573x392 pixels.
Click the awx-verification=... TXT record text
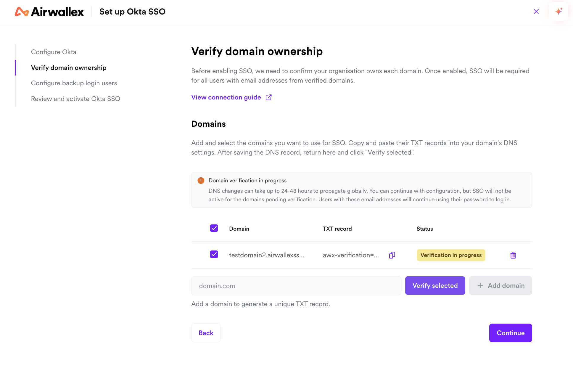pos(351,255)
